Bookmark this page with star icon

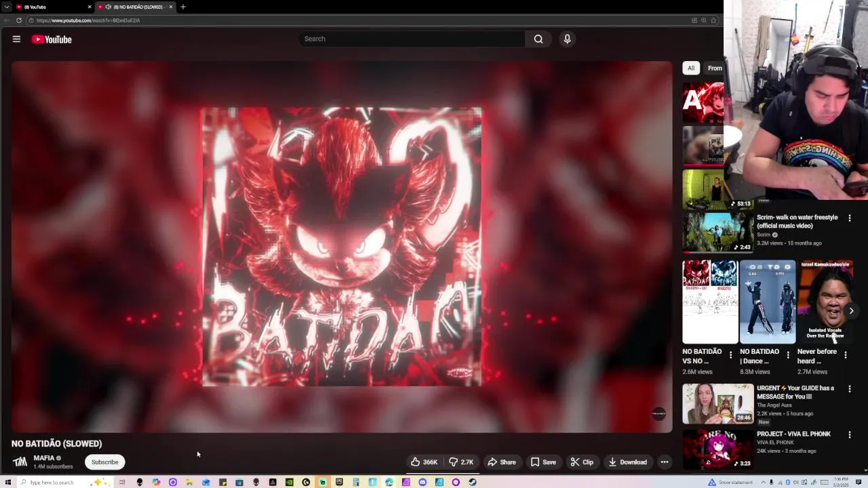pyautogui.click(x=713, y=20)
